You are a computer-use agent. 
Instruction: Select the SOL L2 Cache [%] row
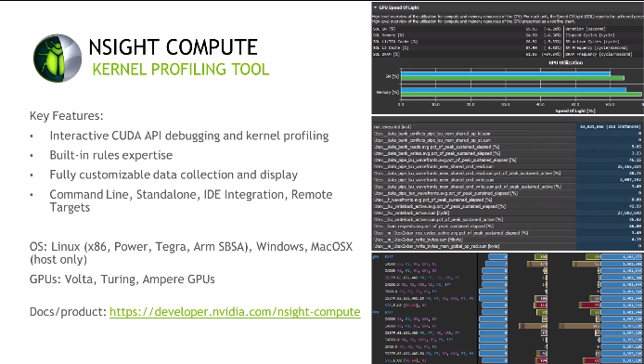pos(468,47)
